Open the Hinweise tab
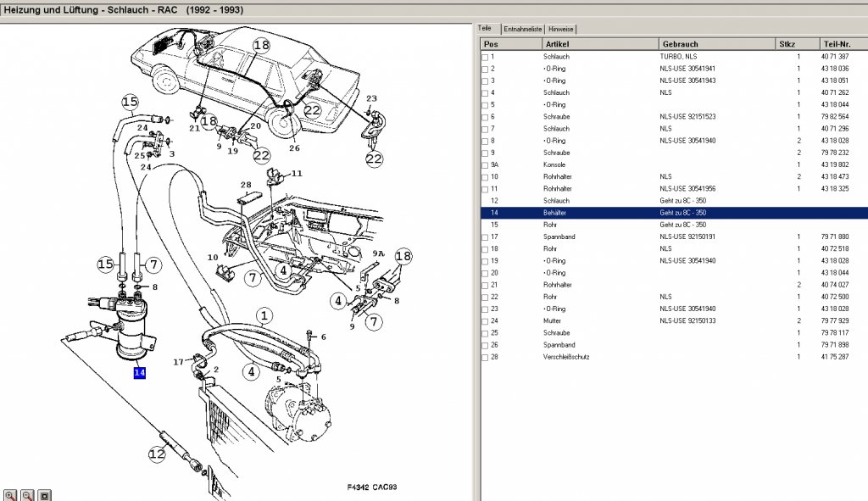This screenshot has height=501, width=868. [x=561, y=29]
